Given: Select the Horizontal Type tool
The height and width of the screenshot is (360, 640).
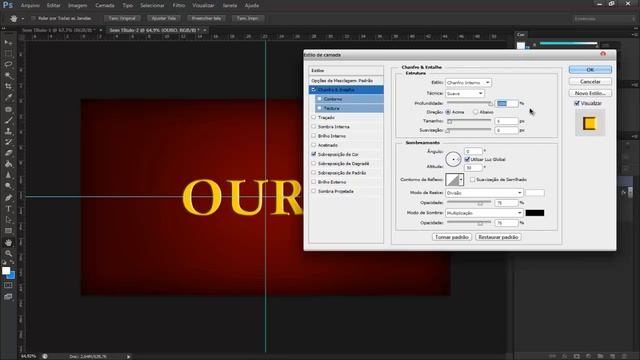Looking at the screenshot, I should 8,209.
